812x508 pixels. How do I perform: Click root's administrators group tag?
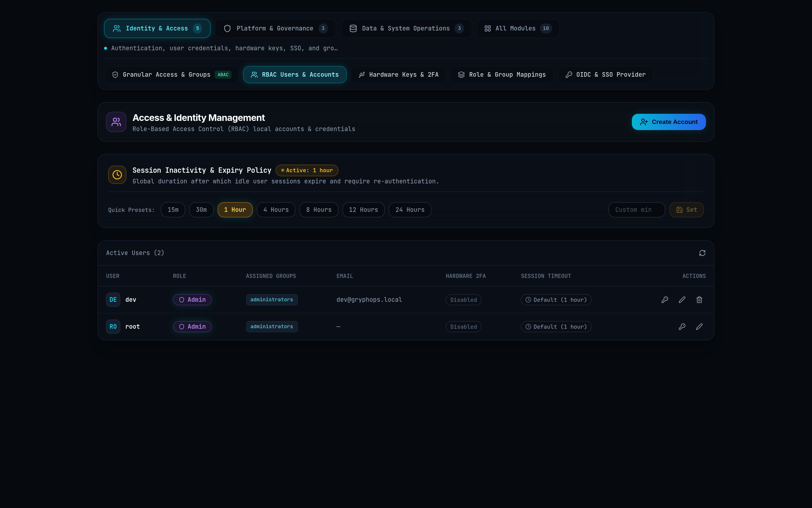pyautogui.click(x=272, y=327)
